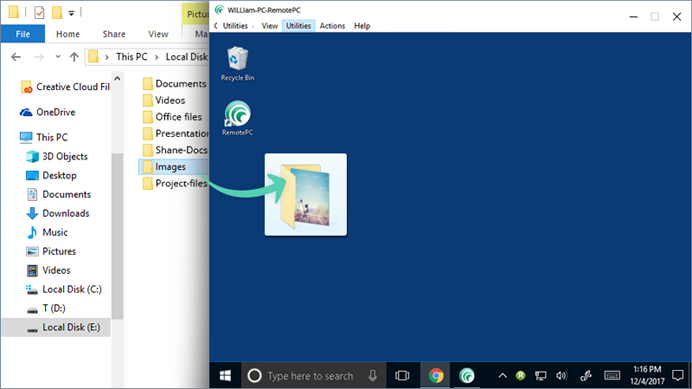Viewport: 692px width, 389px height.
Task: Open the Help menu
Action: 362,26
